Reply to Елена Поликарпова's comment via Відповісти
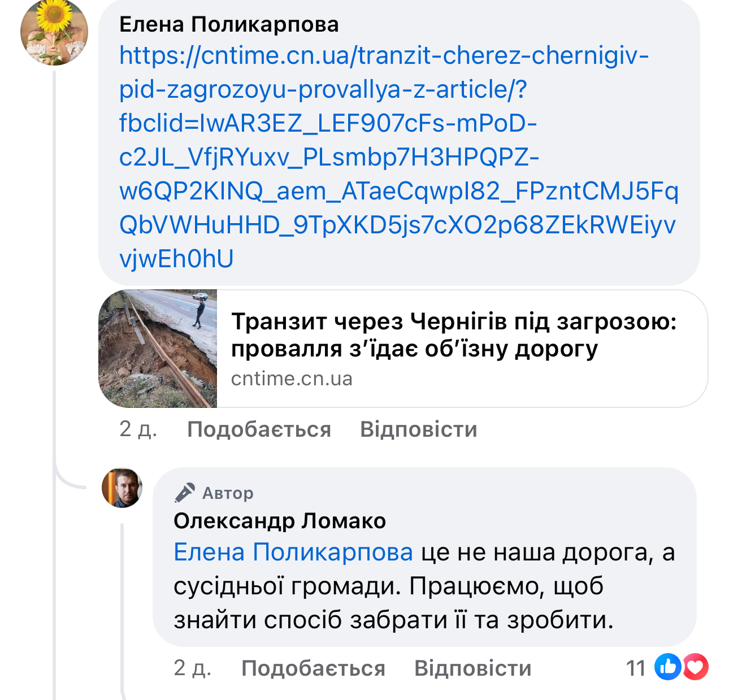 [x=418, y=429]
